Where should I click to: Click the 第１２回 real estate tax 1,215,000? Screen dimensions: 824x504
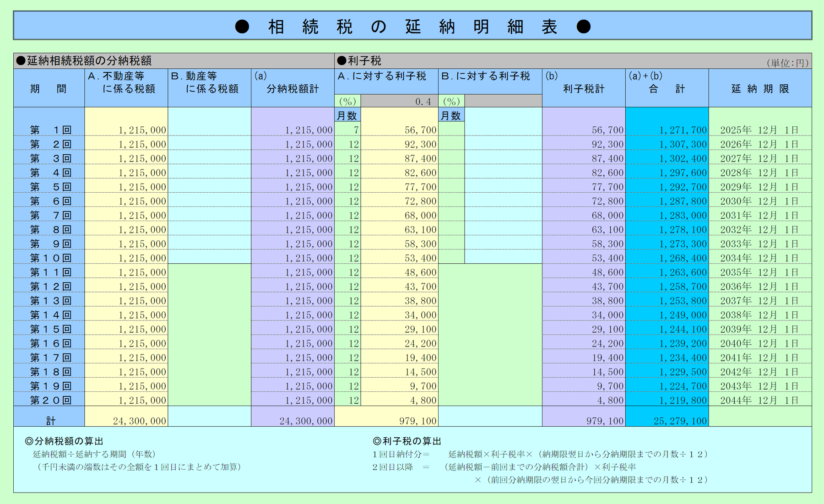click(126, 286)
